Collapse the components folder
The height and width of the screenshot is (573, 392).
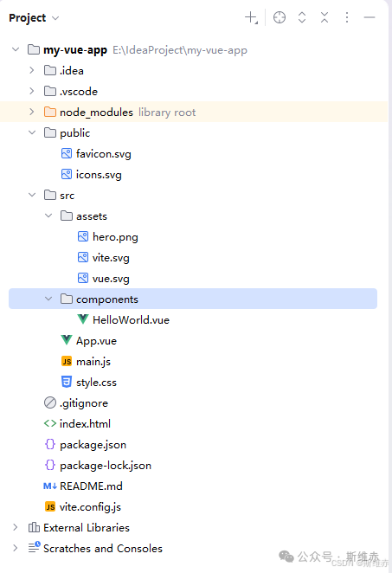pyautogui.click(x=48, y=299)
